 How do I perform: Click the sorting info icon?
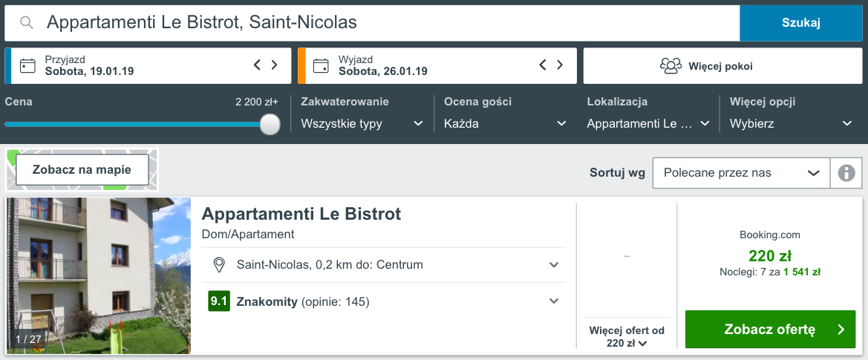[x=846, y=173]
